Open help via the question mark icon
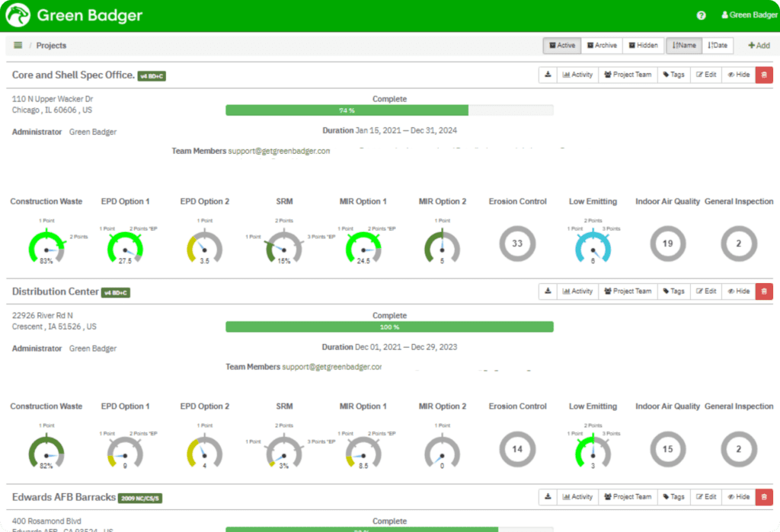This screenshot has width=780, height=532. 700,14
